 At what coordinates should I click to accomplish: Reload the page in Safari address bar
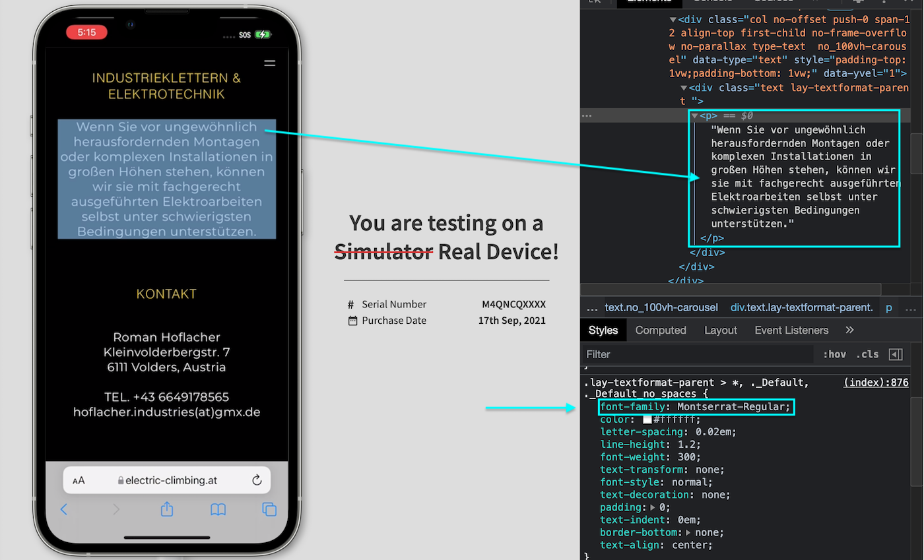click(x=257, y=480)
